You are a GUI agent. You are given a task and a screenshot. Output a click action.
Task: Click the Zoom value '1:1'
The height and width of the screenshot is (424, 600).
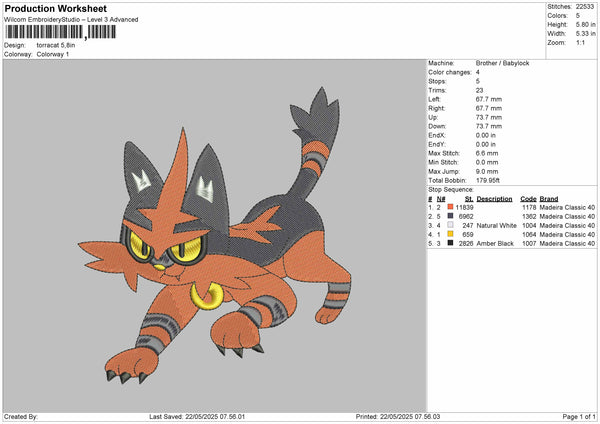point(580,42)
